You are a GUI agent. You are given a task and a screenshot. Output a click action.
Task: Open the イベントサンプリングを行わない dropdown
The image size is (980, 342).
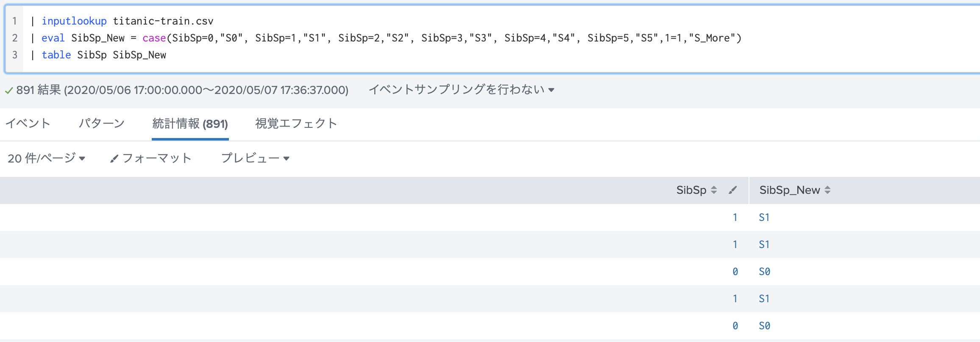pos(461,90)
